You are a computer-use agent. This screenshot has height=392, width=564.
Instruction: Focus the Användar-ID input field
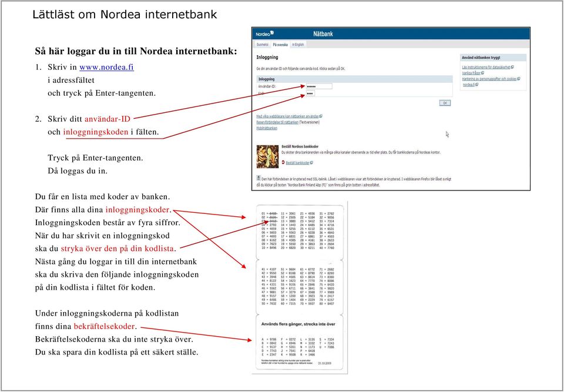(319, 86)
